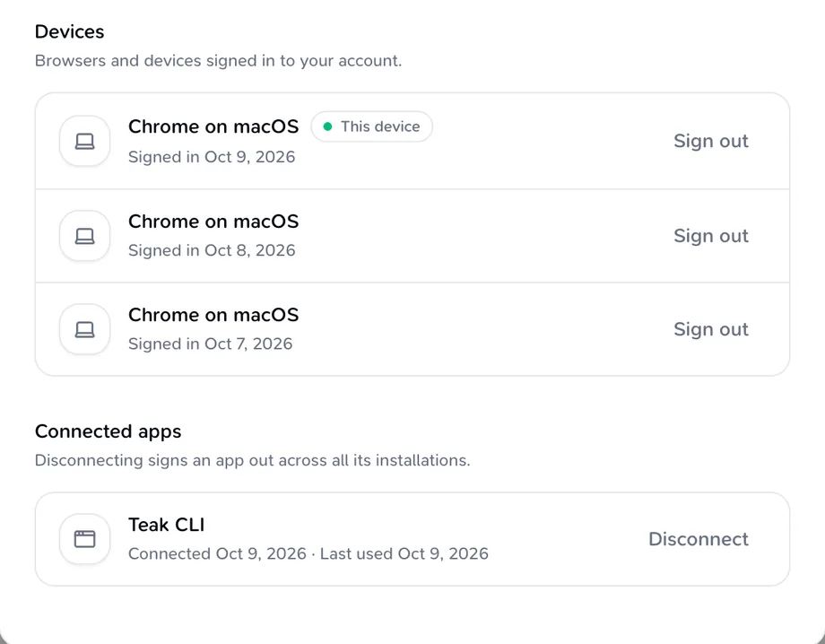Sign out of the Oct 8 Chrome device
The width and height of the screenshot is (825, 644).
(x=711, y=236)
